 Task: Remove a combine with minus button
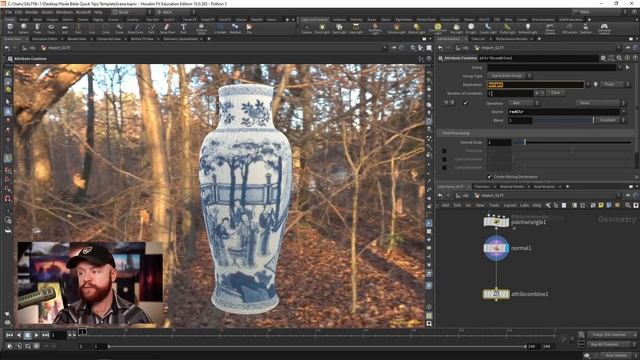[x=542, y=93]
